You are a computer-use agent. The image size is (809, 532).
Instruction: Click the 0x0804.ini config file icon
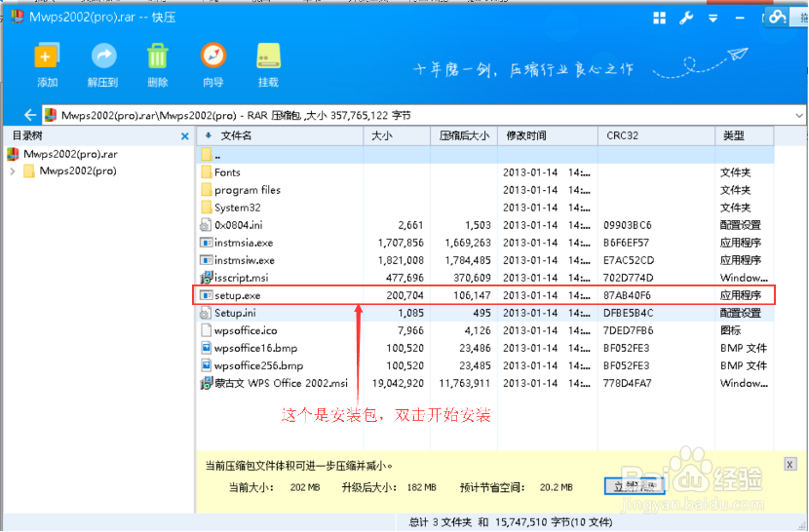[206, 225]
